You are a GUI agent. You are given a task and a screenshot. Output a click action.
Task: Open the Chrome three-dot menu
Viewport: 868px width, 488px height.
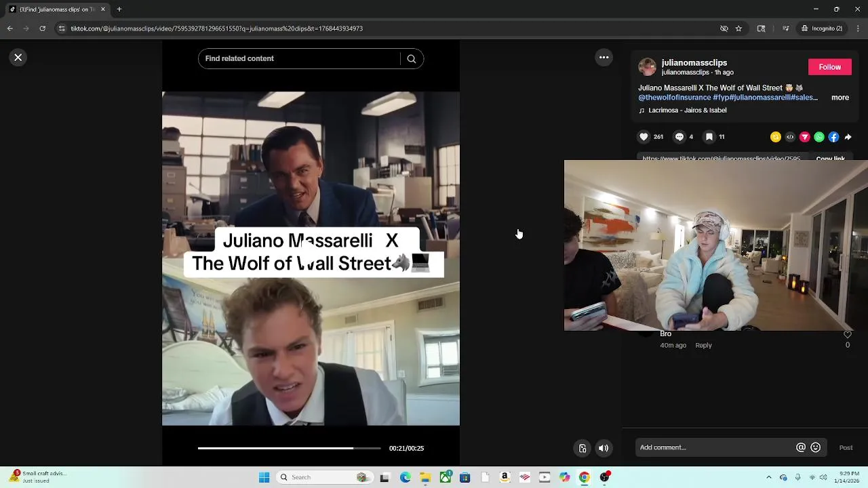858,28
